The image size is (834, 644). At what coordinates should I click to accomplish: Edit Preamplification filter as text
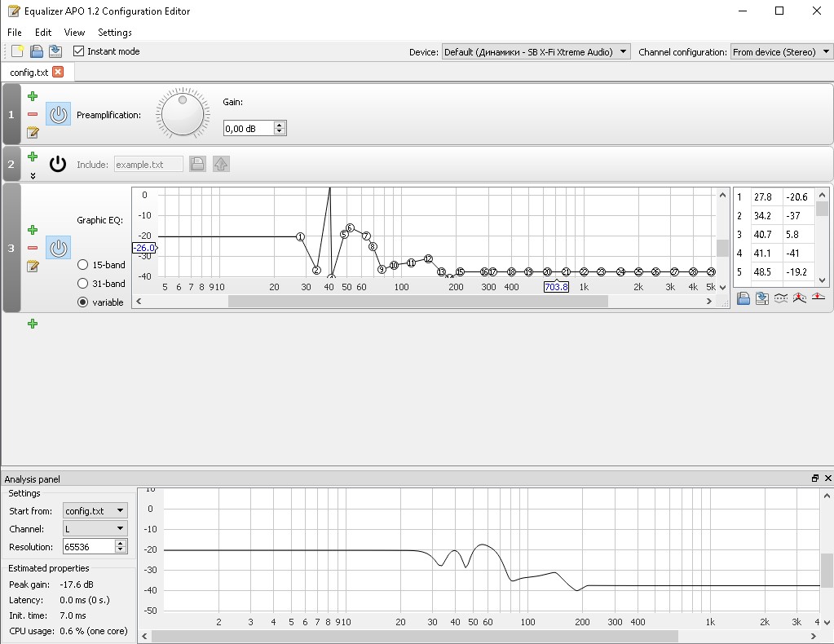pos(33,132)
